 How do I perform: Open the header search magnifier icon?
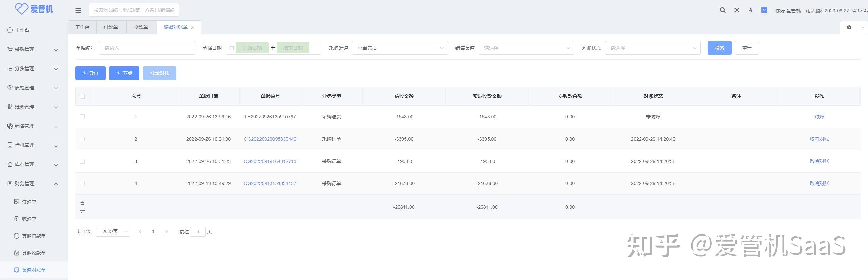(723, 10)
